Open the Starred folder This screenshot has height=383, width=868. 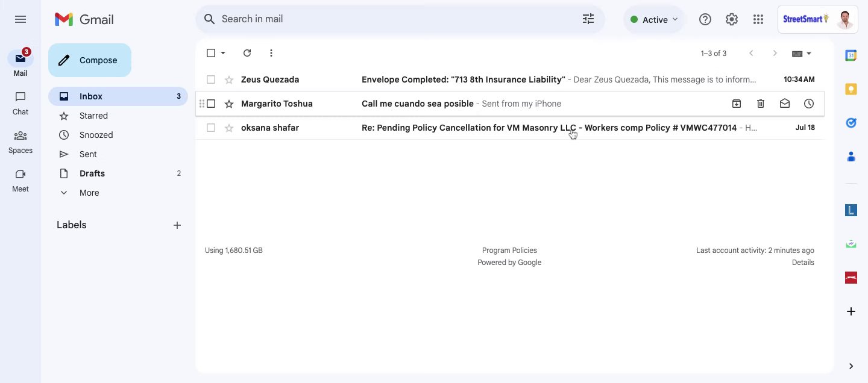pyautogui.click(x=93, y=116)
